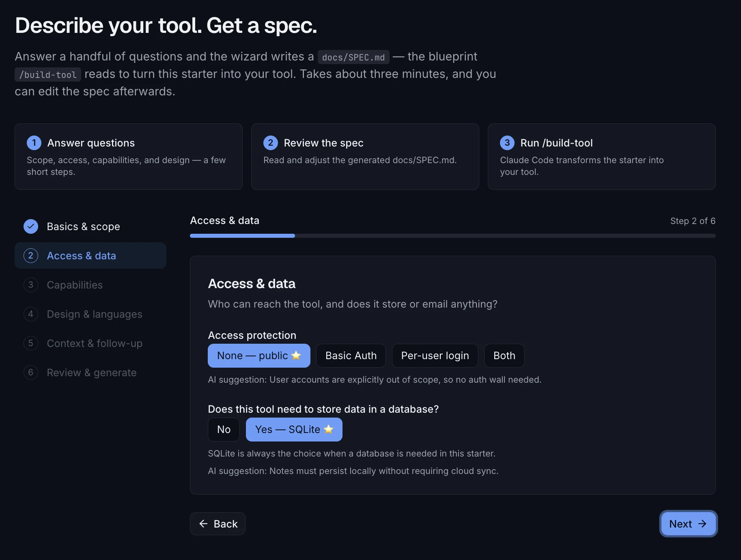The height and width of the screenshot is (560, 741).
Task: Click the /build-tool code label
Action: pyautogui.click(x=48, y=75)
